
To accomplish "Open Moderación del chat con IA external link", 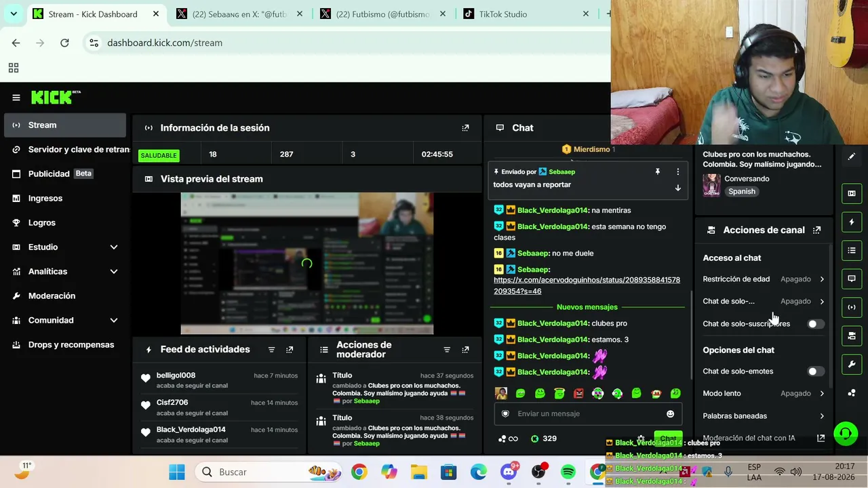I will click(821, 438).
